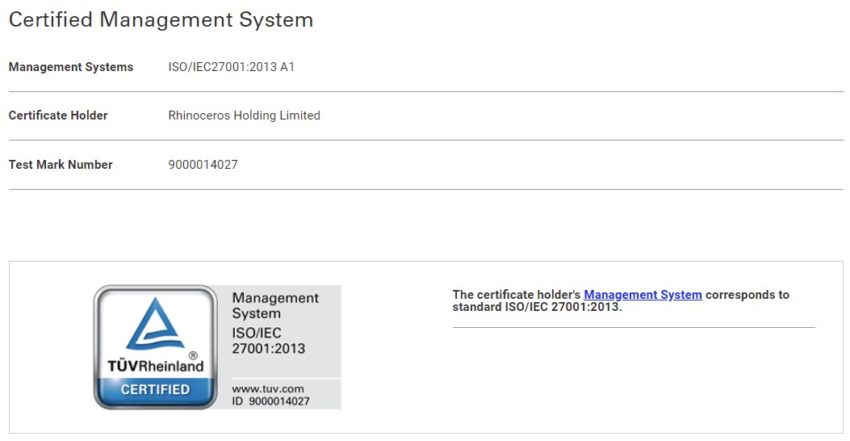Open the Management System hyperlink
Viewport: 850px width, 441px height.
(642, 295)
